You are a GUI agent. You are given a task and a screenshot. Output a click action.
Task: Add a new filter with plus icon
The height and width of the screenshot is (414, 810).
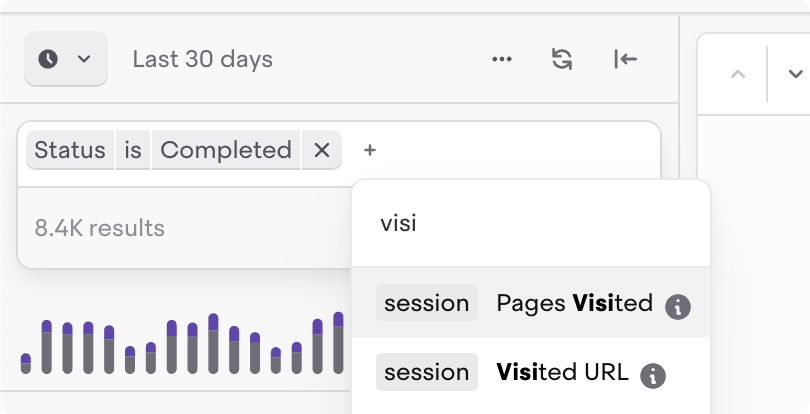(x=370, y=150)
